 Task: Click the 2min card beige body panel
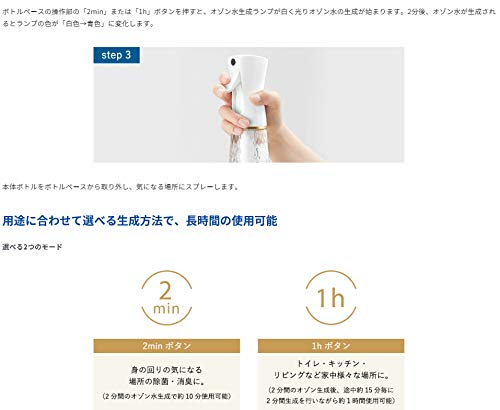pos(166,381)
